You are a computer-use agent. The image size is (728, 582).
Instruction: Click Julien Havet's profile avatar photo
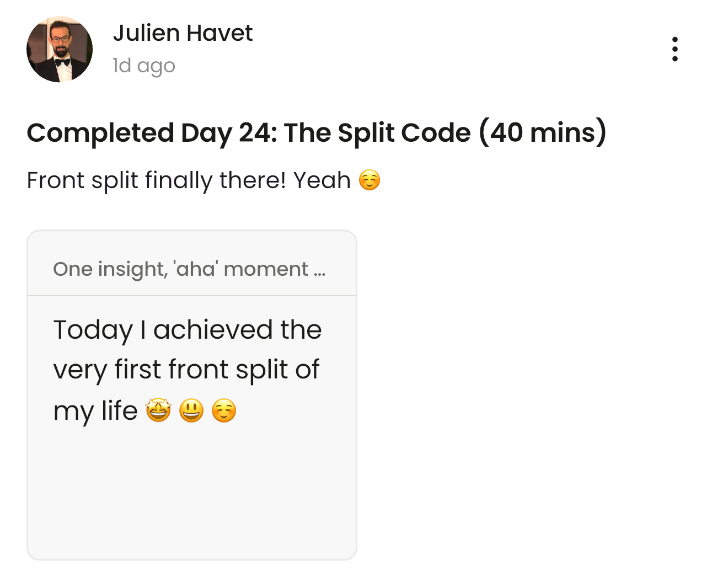pyautogui.click(x=60, y=49)
